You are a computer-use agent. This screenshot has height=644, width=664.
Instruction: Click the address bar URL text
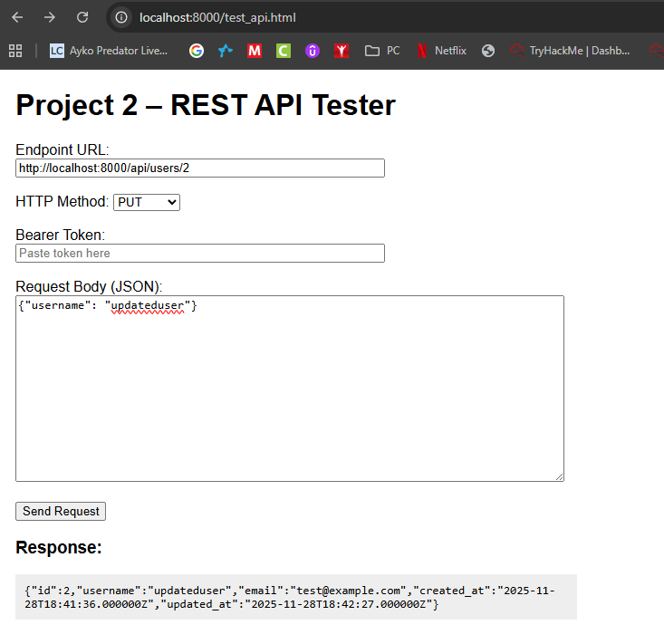point(217,18)
